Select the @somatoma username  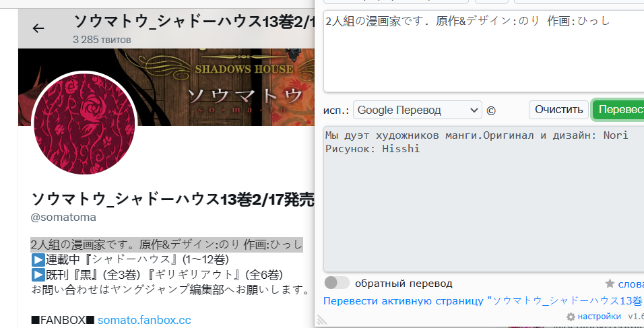(x=63, y=217)
